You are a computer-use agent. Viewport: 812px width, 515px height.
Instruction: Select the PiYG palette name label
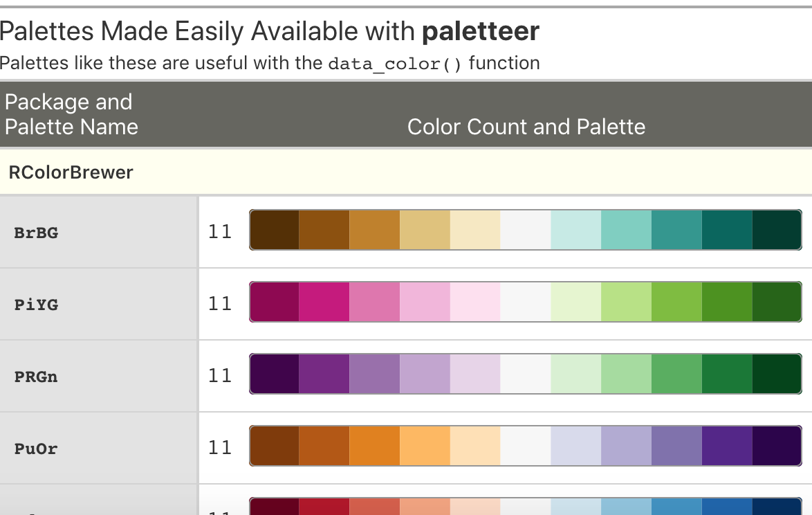tap(36, 305)
